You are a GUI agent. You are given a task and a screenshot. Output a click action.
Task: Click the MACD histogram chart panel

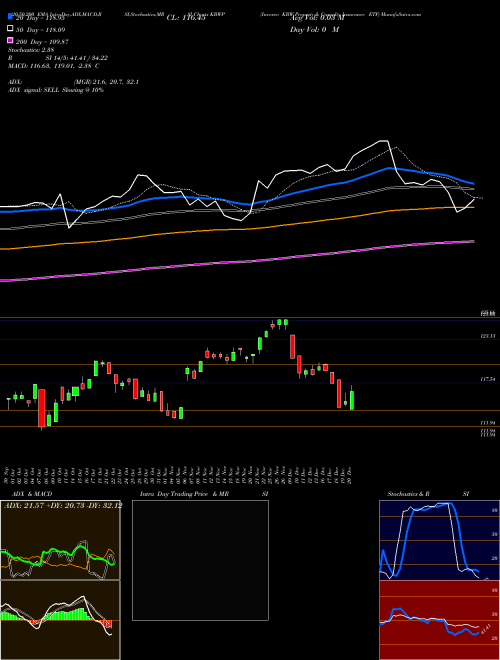(x=60, y=620)
